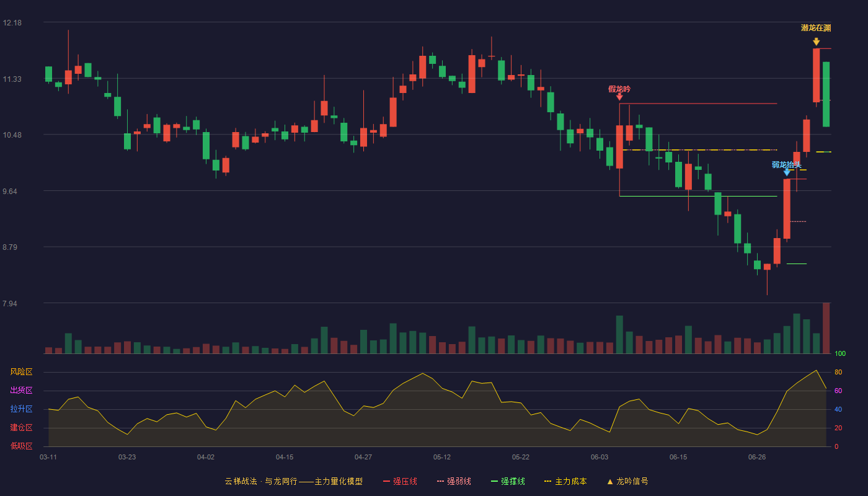Select the 低吸区 zone label

click(x=22, y=446)
